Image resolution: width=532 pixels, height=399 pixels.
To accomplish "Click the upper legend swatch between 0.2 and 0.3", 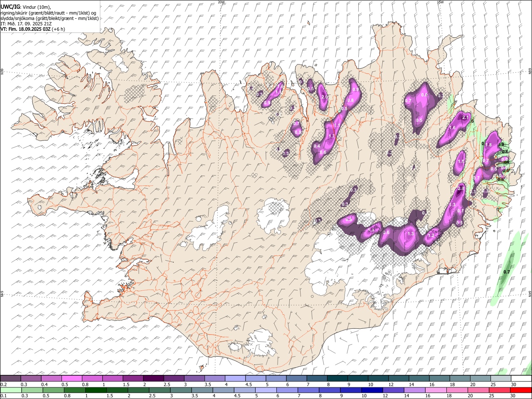I will pos(10,378).
